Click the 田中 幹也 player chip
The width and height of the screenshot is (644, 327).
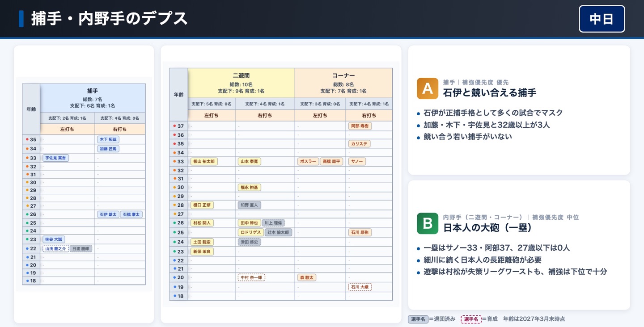click(x=250, y=223)
